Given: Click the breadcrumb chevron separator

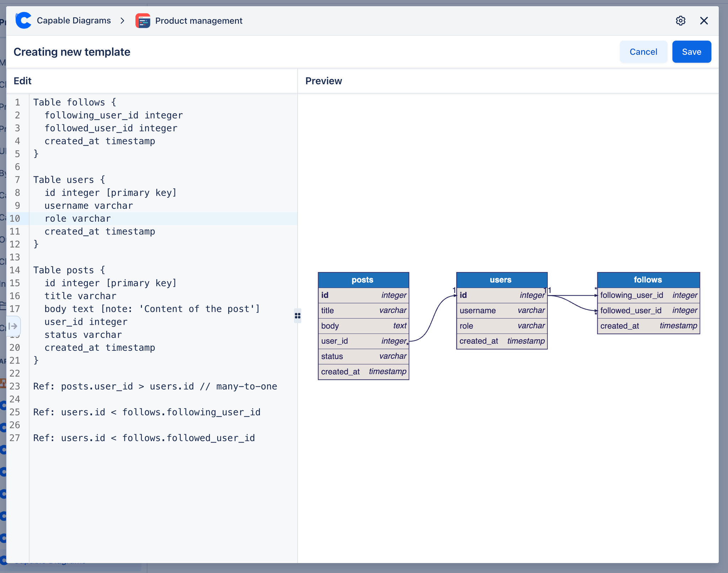Looking at the screenshot, I should coord(123,21).
